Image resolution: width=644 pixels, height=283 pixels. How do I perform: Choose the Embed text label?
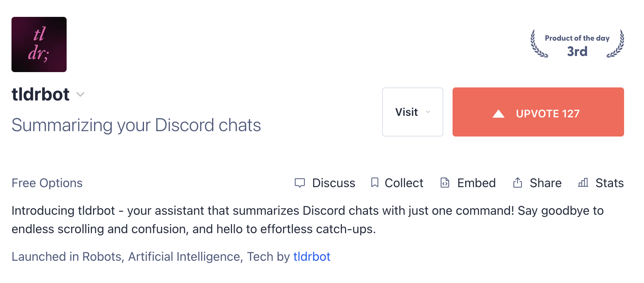click(476, 183)
